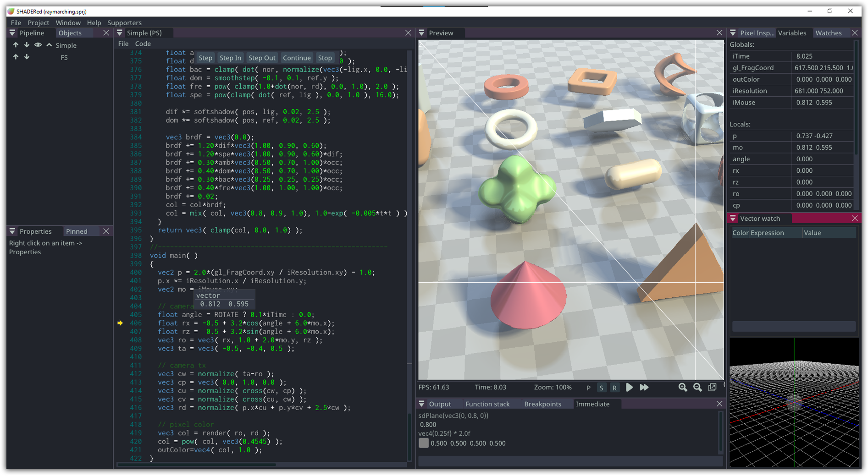
Task: Click the fast-forward icon under preview
Action: [644, 388]
